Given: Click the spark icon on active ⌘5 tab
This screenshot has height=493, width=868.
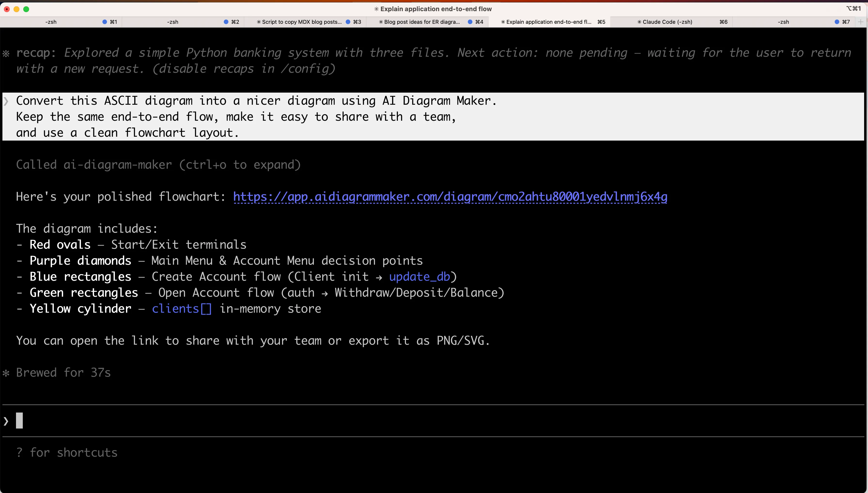Looking at the screenshot, I should click(x=503, y=22).
